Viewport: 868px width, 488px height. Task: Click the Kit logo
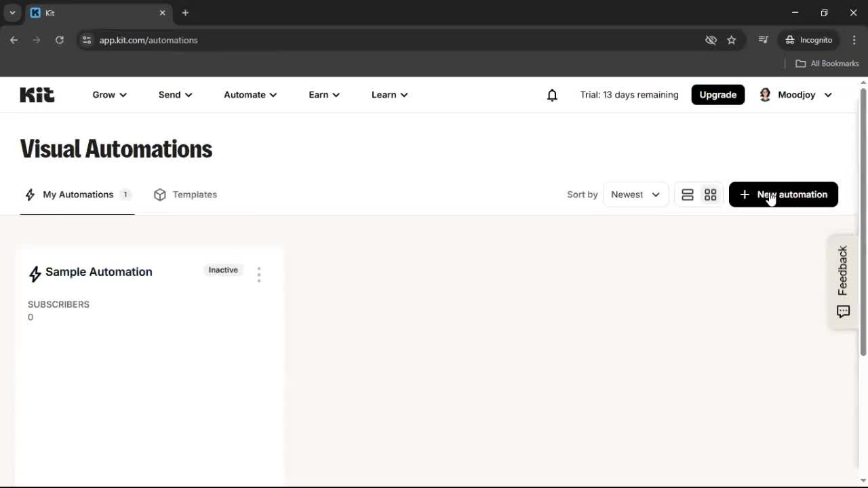tap(37, 94)
